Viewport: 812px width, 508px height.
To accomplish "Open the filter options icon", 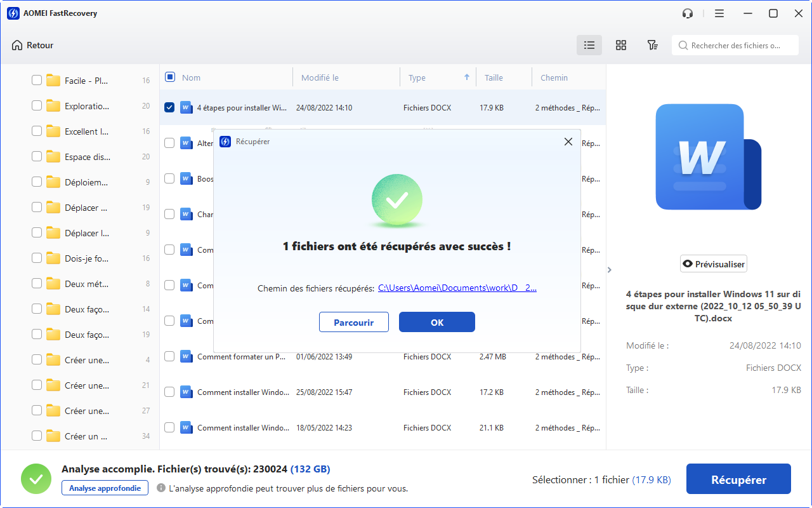I will 652,45.
